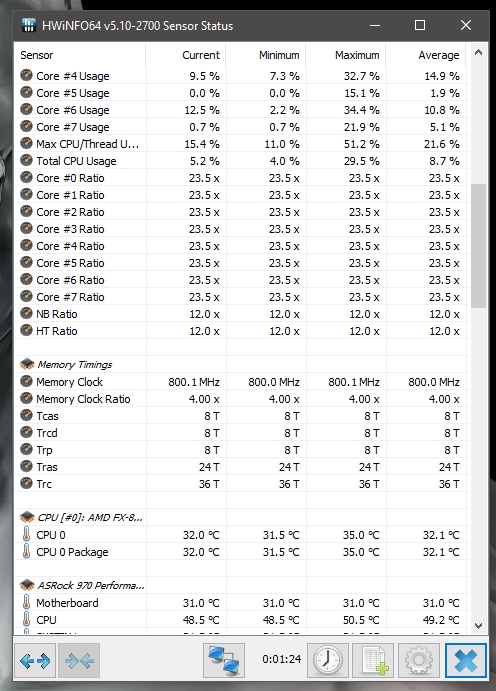Image resolution: width=496 pixels, height=691 pixels.
Task: Click the scrollbar down arrow
Action: tap(478, 625)
